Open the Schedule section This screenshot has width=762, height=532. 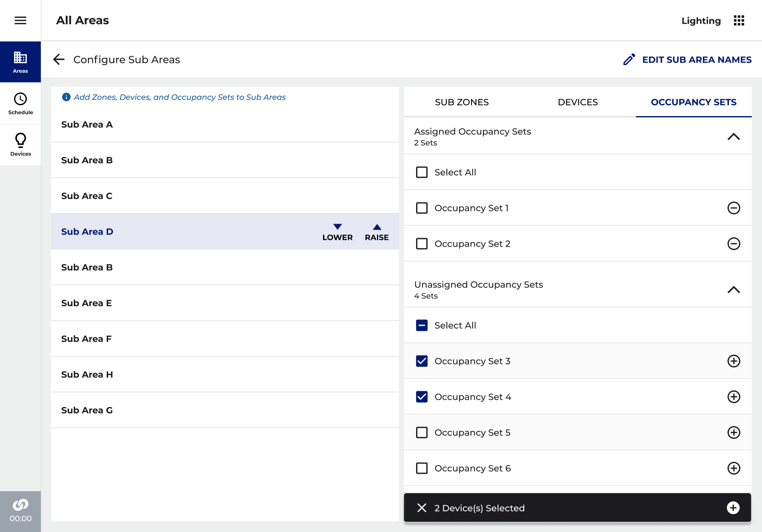click(20, 103)
